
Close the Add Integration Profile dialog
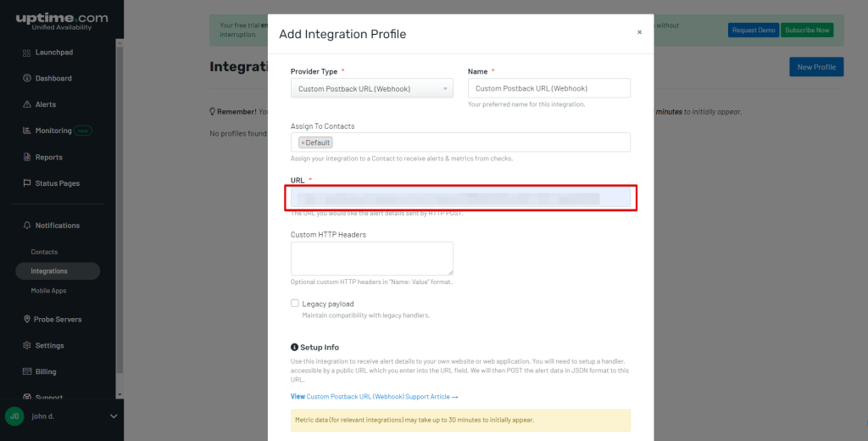pyautogui.click(x=639, y=32)
